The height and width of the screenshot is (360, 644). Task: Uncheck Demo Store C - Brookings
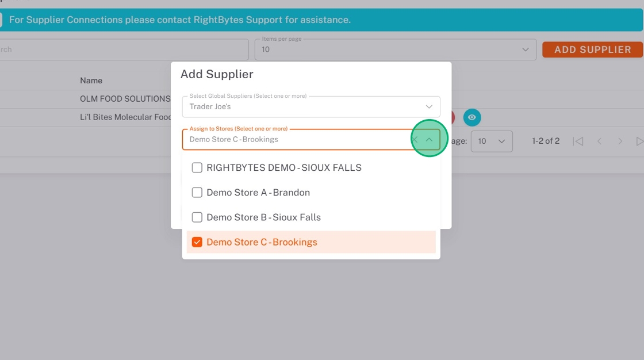[x=197, y=242]
